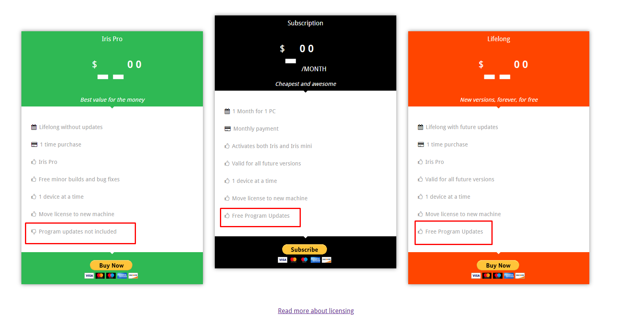The width and height of the screenshot is (644, 323).
Task: Click calendar icon beside Lifelong without updates
Action: coord(34,127)
